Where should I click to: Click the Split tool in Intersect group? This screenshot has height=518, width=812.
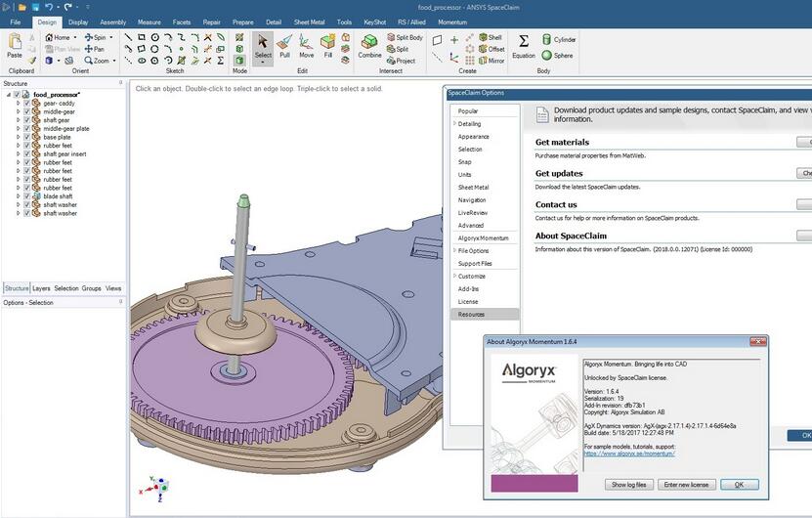click(398, 49)
